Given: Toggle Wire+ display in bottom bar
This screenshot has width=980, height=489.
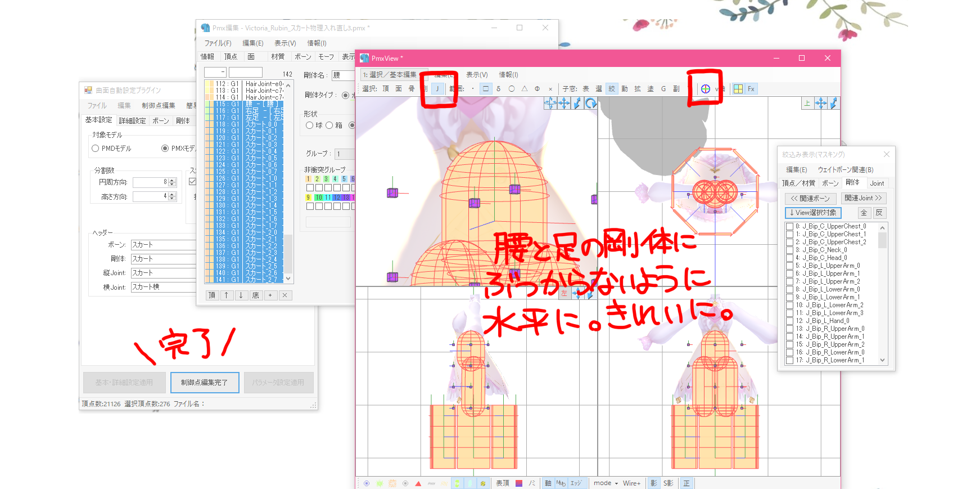Looking at the screenshot, I should point(631,483).
